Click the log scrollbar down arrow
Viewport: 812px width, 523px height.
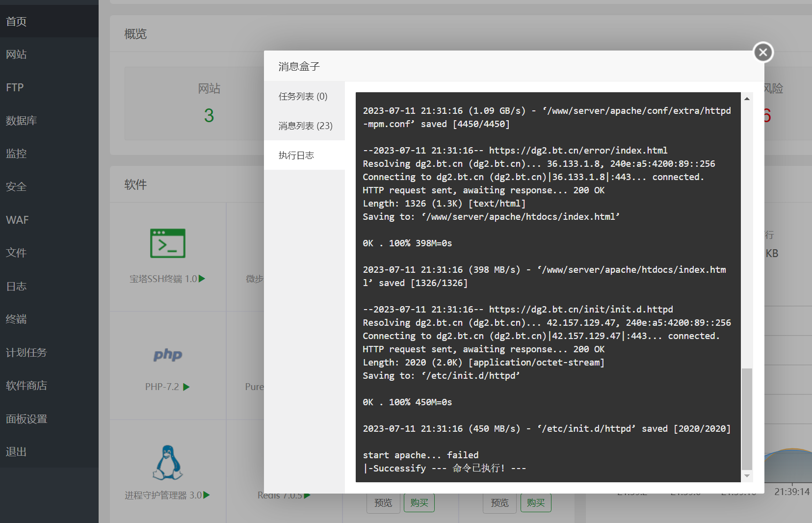(747, 475)
